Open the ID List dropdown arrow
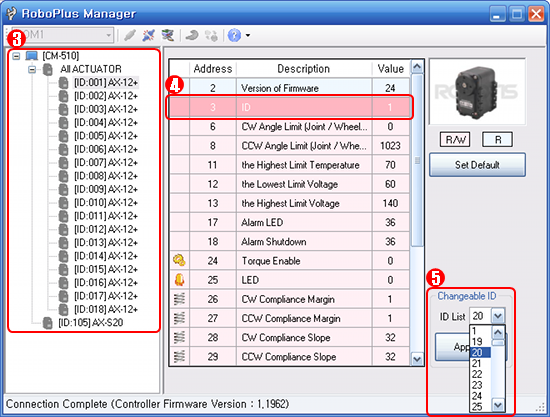Image resolution: width=550 pixels, height=417 pixels. point(498,316)
